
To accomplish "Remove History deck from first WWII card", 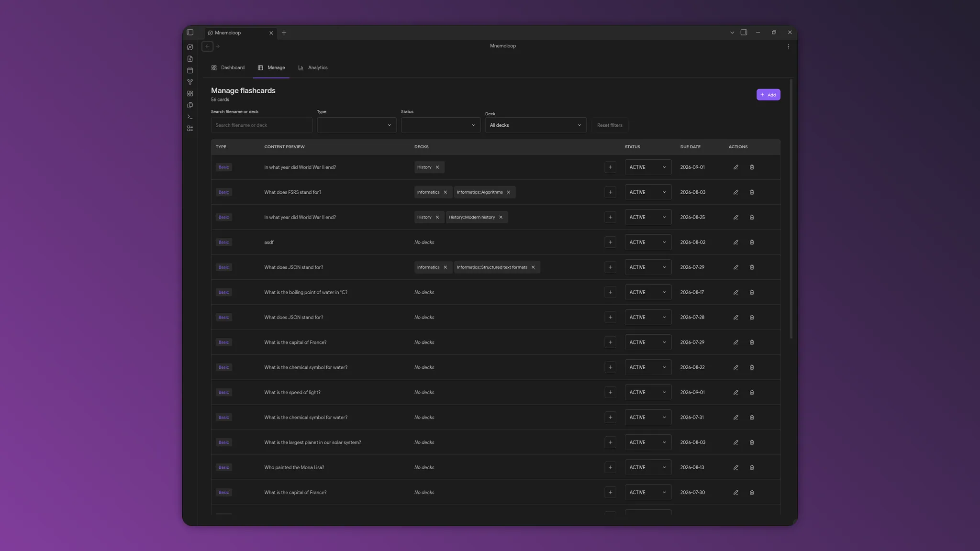I will pos(437,167).
